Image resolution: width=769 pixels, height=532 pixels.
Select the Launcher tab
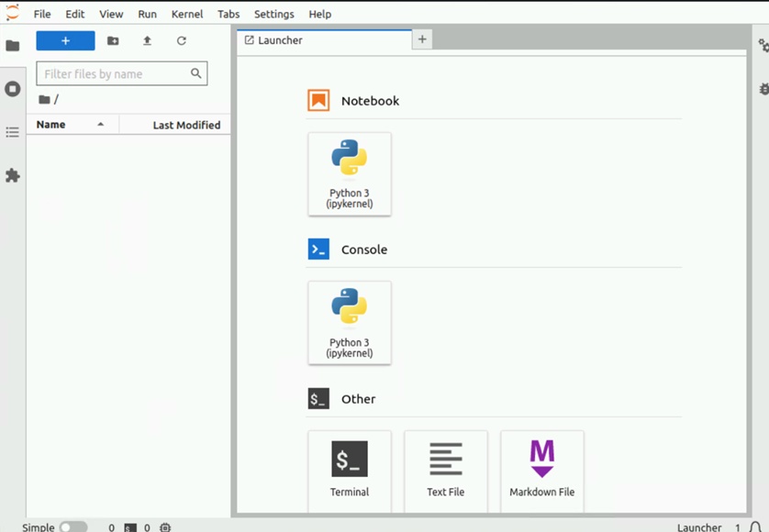pyautogui.click(x=324, y=40)
